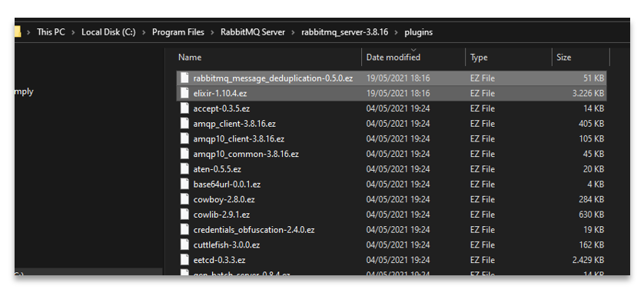Click the file icon next to amqp_client-3.8.16.ez
The image size is (644, 293).
(x=185, y=124)
